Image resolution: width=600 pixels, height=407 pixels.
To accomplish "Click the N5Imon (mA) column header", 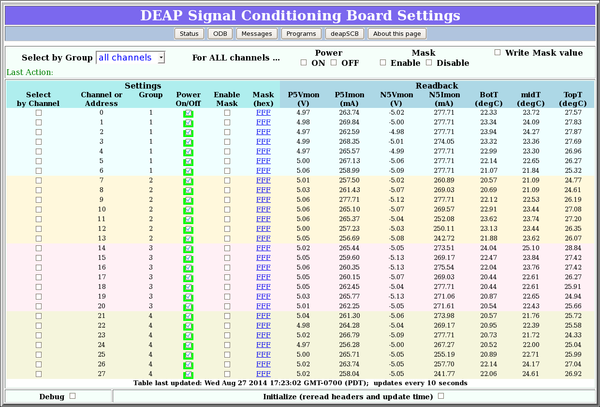I will (x=444, y=99).
